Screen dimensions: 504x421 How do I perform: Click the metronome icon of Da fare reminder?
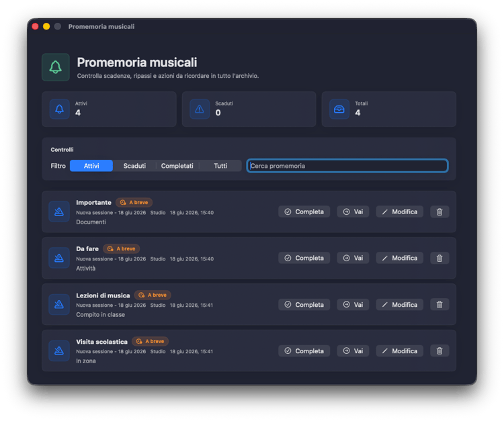[59, 258]
